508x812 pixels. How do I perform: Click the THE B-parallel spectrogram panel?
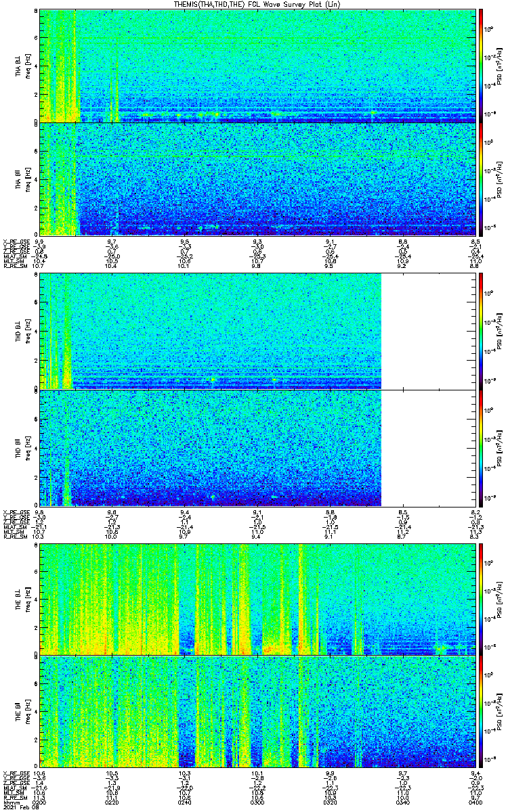[x=258, y=711]
